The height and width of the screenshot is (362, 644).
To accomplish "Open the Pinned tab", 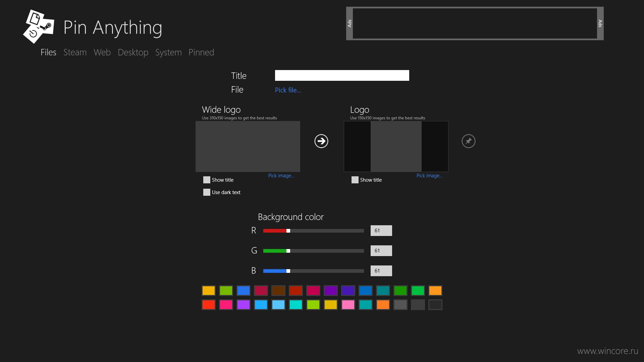I will (201, 52).
